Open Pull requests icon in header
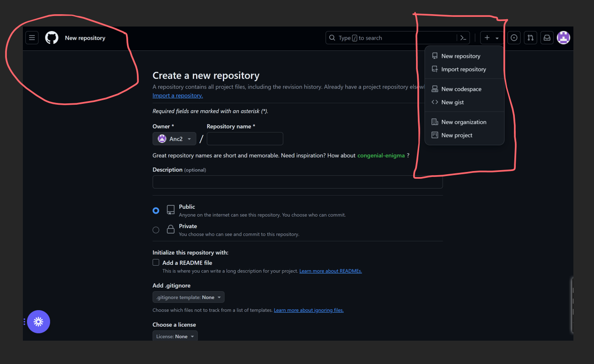This screenshot has width=594, height=364. tap(530, 38)
